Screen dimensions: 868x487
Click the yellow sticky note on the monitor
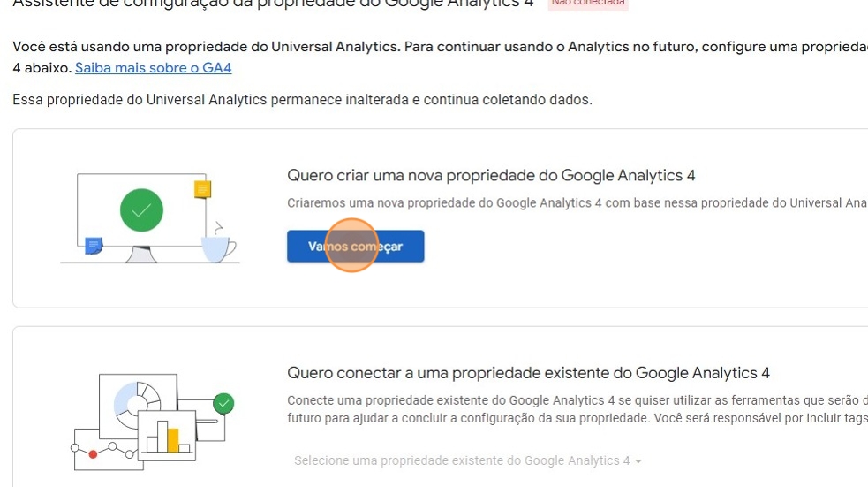click(202, 189)
